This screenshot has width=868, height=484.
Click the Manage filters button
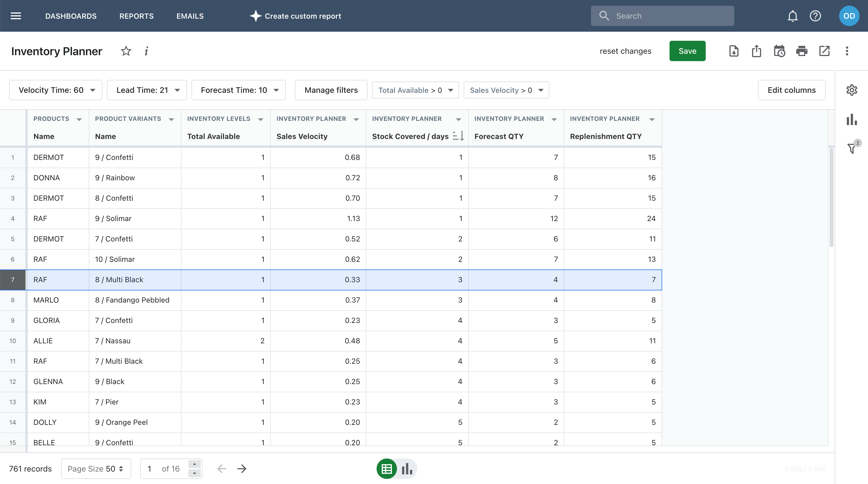tap(331, 90)
